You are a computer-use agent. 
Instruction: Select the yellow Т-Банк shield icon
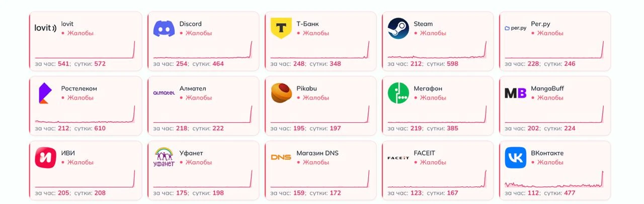coord(281,28)
